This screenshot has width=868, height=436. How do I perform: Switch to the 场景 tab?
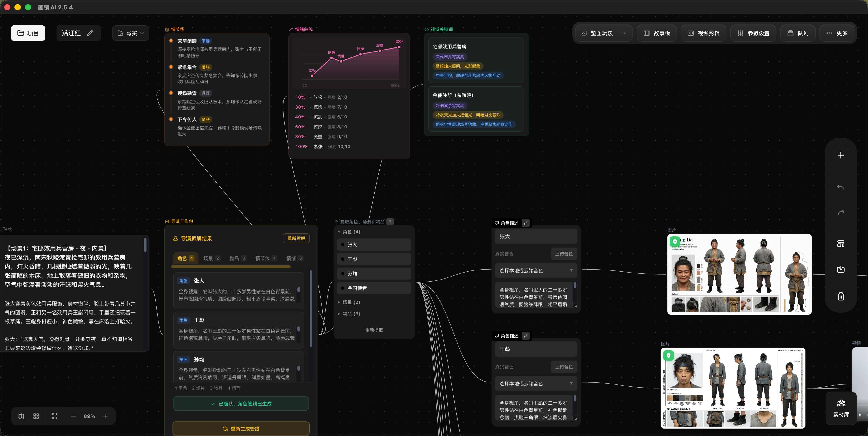click(x=211, y=258)
